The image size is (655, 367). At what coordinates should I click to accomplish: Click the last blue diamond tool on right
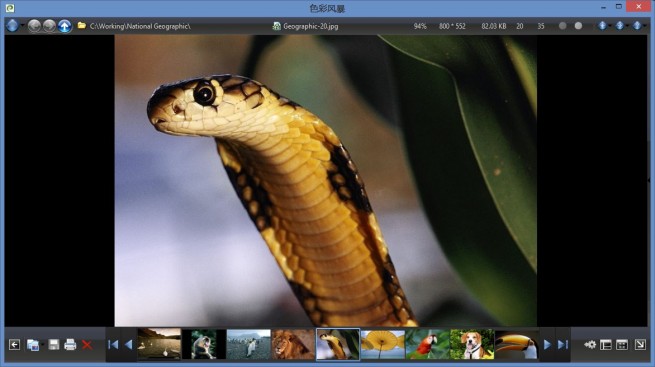tap(637, 26)
